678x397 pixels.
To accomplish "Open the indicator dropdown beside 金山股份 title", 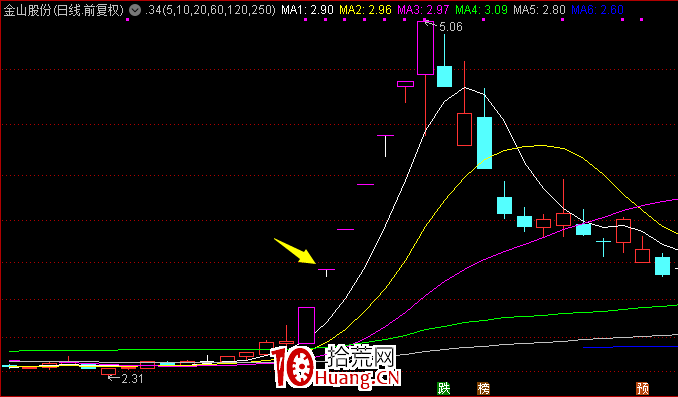I will click(x=135, y=10).
